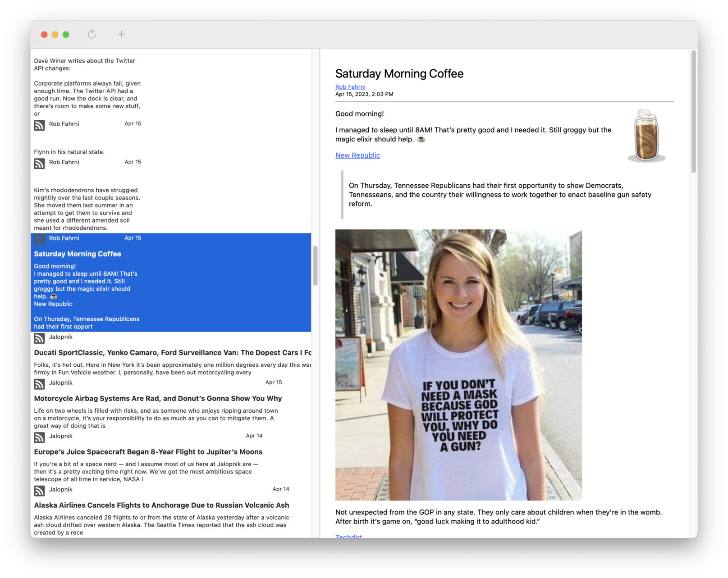Select the Flynn in his natural state post
The image size is (728, 578).
(69, 152)
